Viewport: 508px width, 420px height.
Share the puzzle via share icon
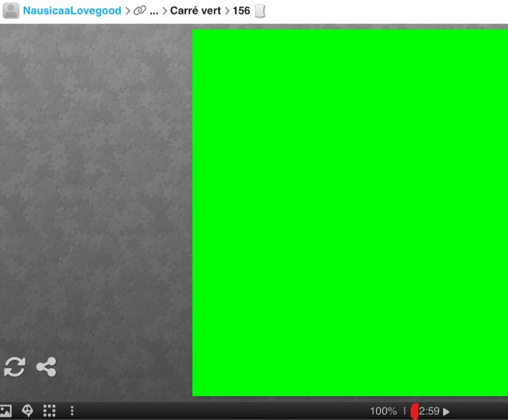coord(46,367)
